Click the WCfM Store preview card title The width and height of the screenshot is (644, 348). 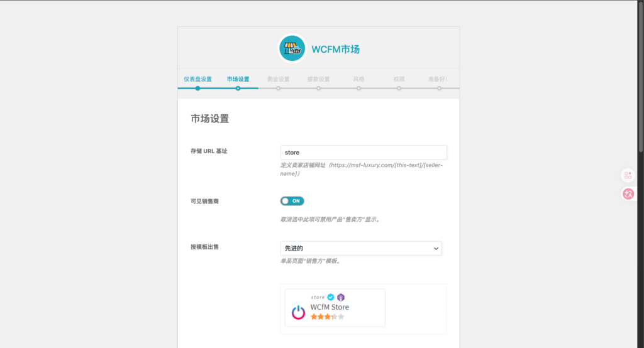click(x=330, y=307)
